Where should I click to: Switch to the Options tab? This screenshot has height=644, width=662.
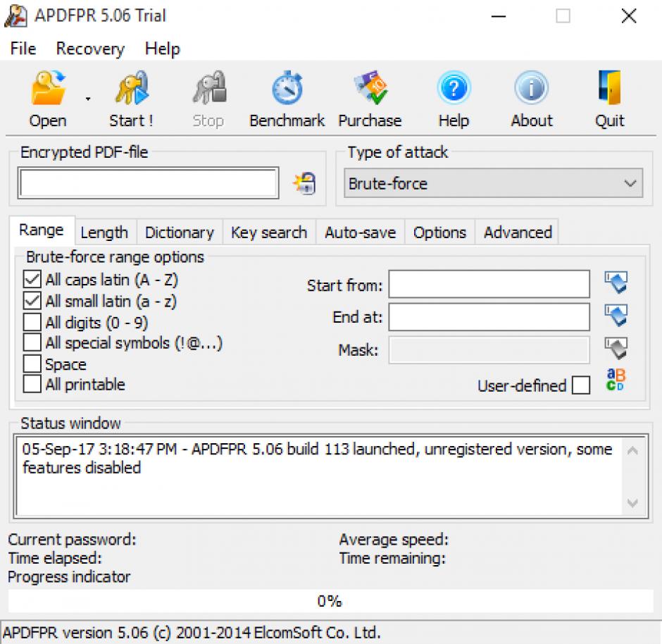[439, 233]
